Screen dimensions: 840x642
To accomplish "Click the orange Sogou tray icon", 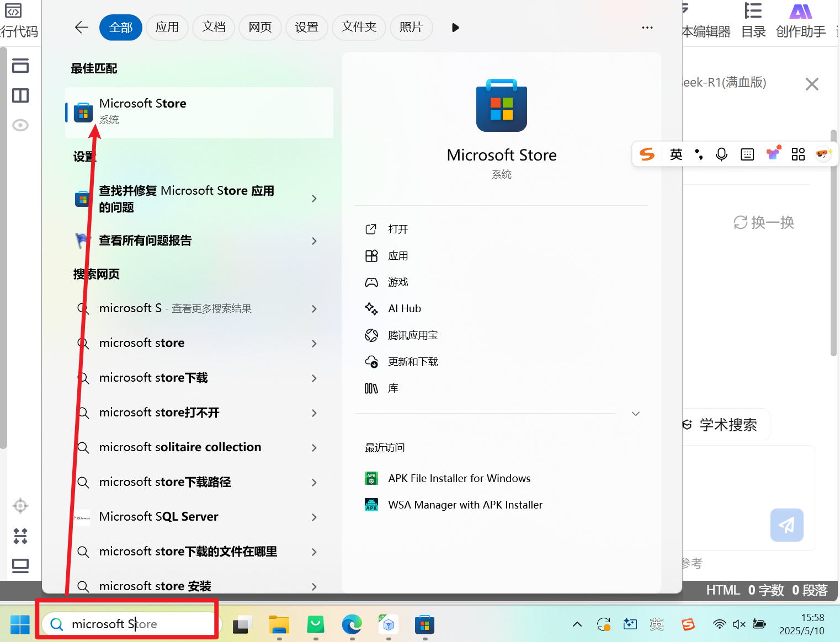I will pos(688,624).
